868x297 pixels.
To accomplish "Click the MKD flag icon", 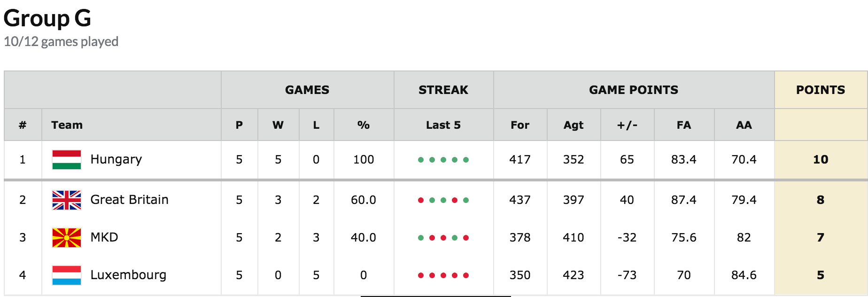I will point(67,238).
